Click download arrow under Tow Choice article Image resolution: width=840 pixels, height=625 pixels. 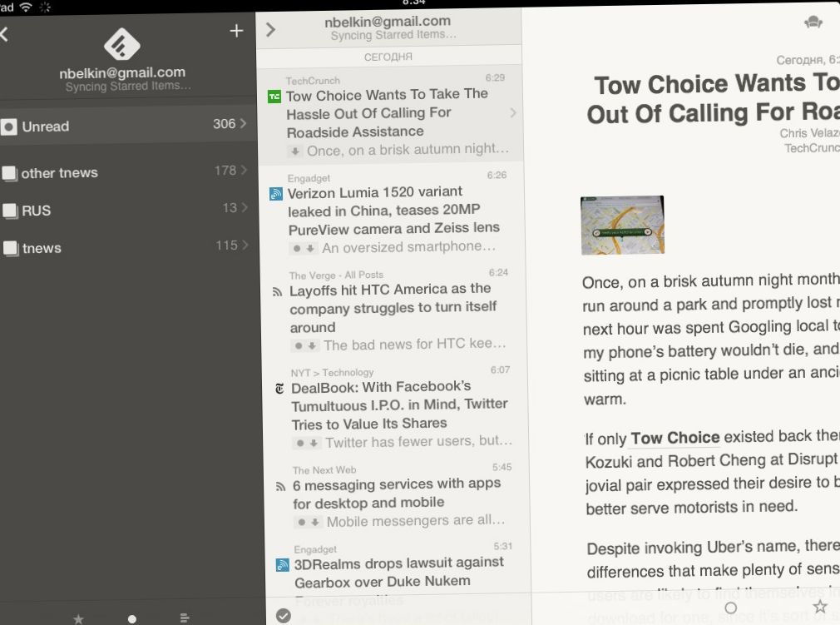295,151
